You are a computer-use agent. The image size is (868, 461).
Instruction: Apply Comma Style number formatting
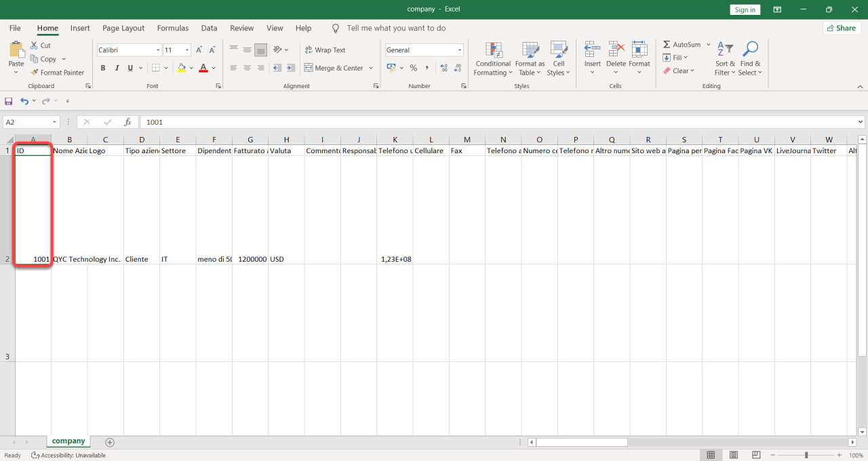[427, 68]
